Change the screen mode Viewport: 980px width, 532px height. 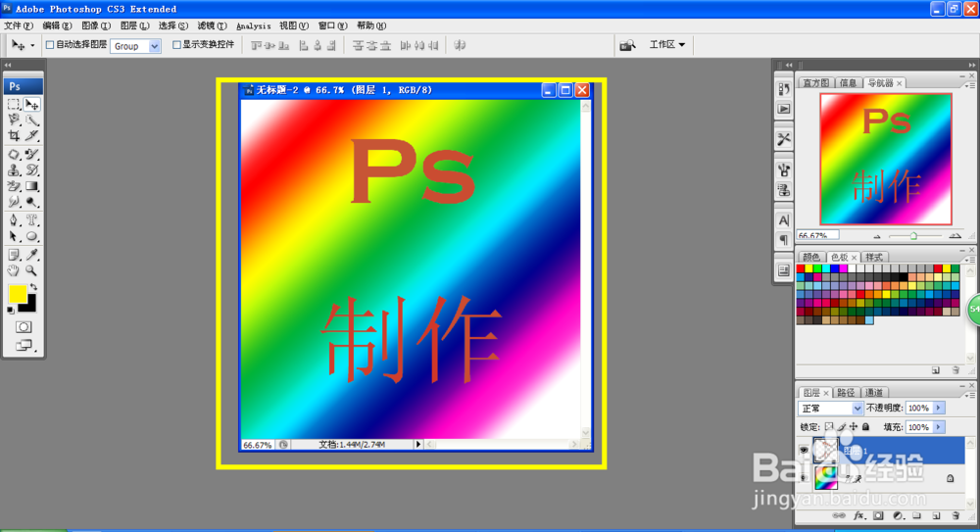point(24,345)
